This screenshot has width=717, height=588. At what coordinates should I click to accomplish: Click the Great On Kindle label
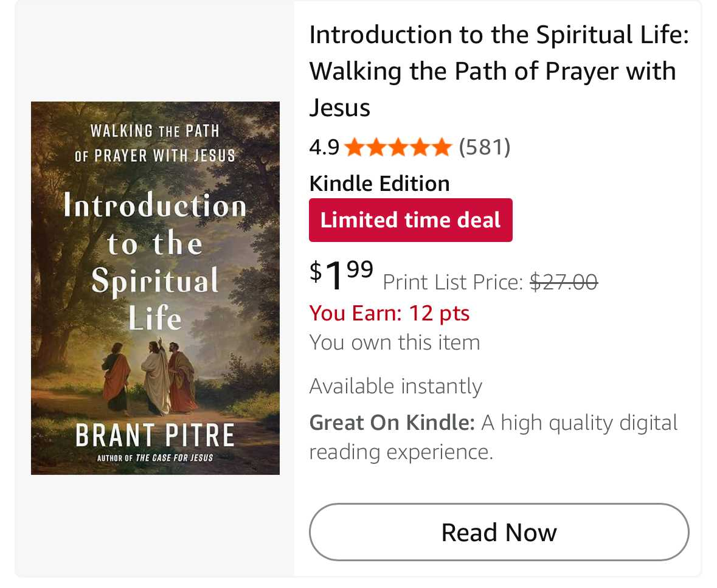[x=392, y=423]
